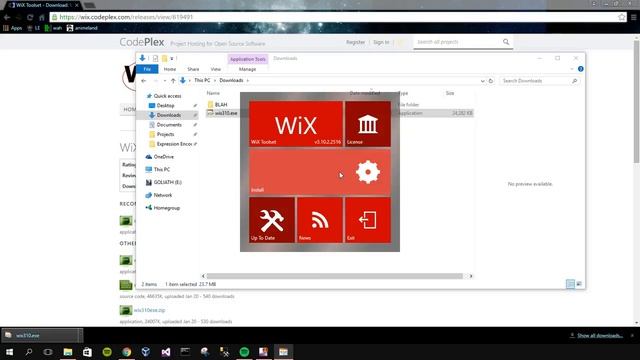Click the File Explorer taskbar icon
The width and height of the screenshot is (640, 360).
[x=68, y=352]
